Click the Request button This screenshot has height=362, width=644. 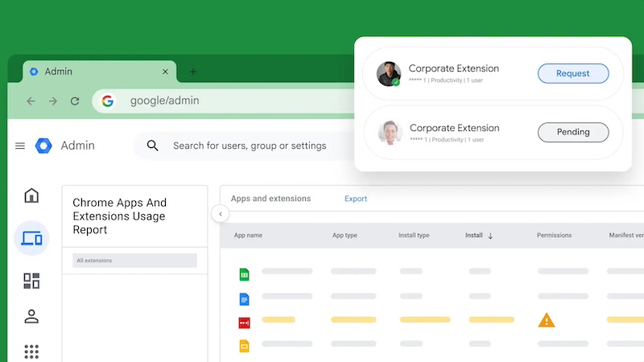[x=573, y=73]
